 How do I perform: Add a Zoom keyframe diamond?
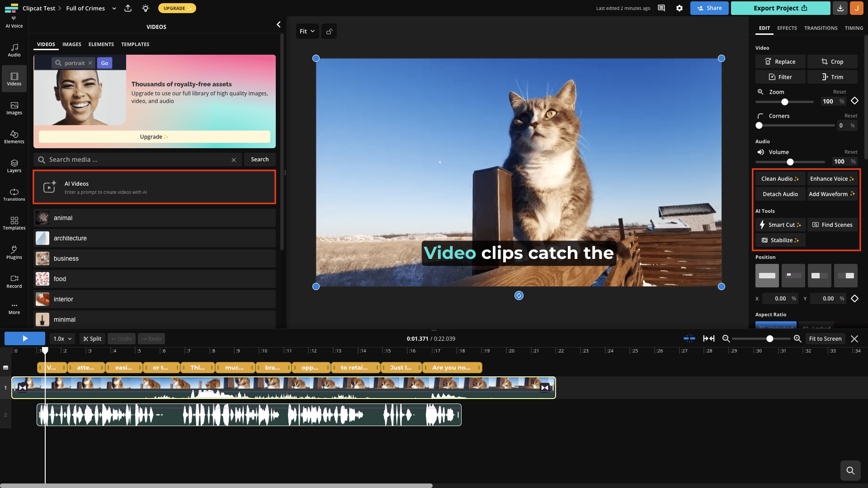click(x=854, y=101)
